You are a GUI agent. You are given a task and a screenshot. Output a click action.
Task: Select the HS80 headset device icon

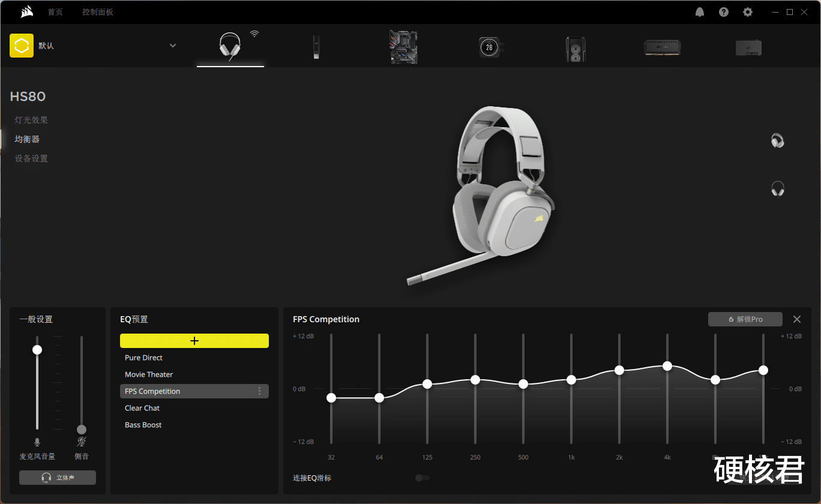[230, 46]
